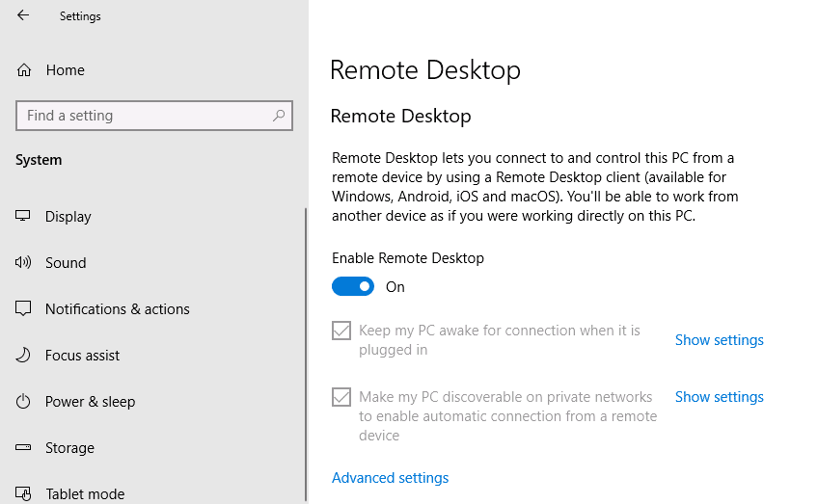Screen dimensions: 818x504
Task: Click the Sound speaker icon
Action: (24, 263)
